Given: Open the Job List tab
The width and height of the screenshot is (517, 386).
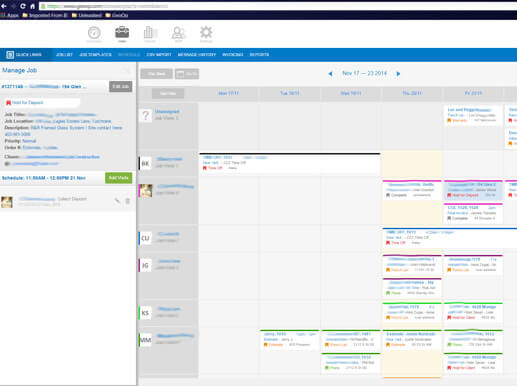Looking at the screenshot, I should 64,55.
